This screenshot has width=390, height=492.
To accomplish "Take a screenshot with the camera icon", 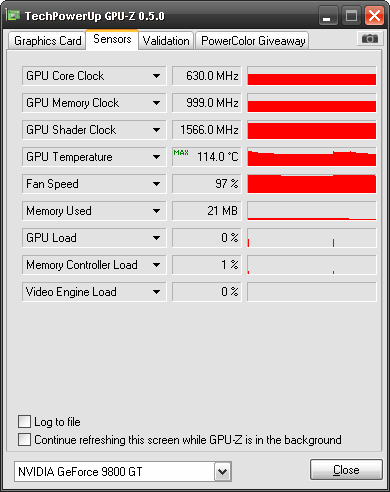I will tap(369, 39).
